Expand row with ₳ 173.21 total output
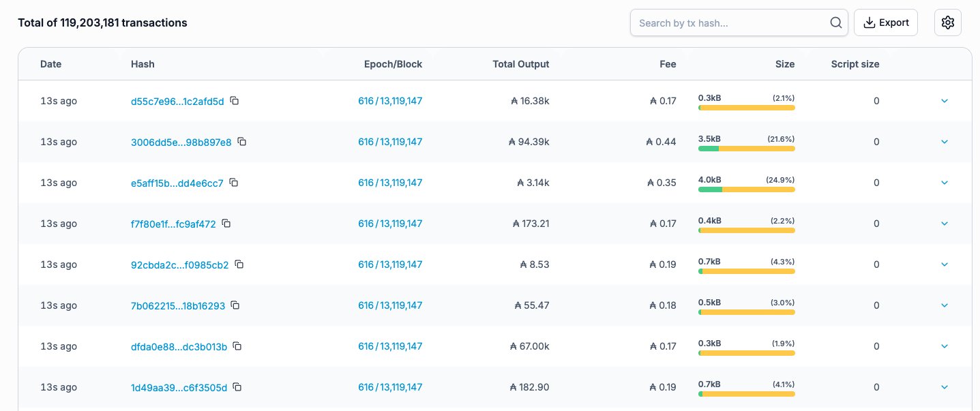 click(x=945, y=224)
